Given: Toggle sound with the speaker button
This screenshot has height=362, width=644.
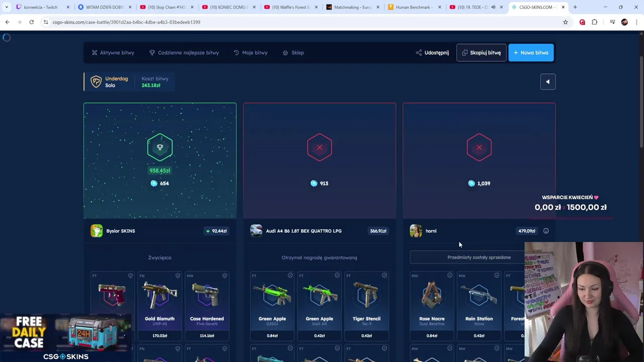Looking at the screenshot, I should tap(548, 82).
